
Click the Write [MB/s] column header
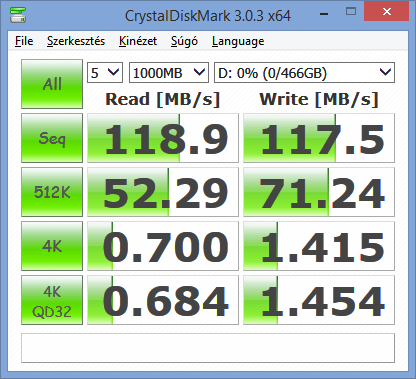[x=319, y=99]
